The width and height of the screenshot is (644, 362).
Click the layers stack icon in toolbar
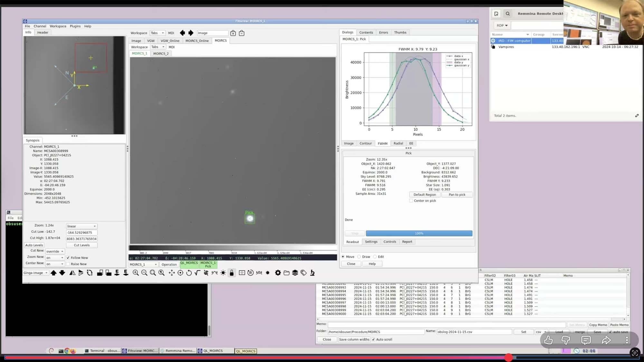pyautogui.click(x=295, y=273)
